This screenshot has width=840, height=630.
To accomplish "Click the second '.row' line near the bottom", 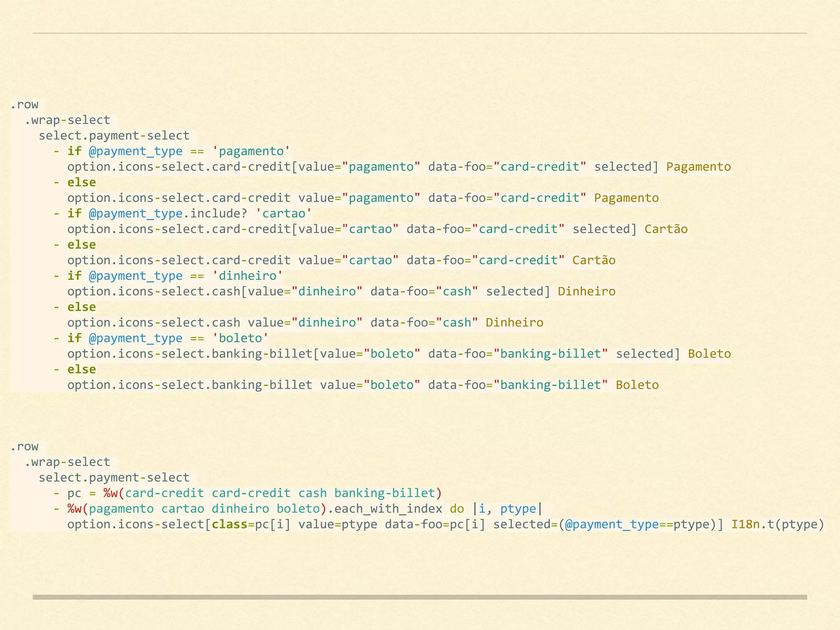I will [x=25, y=447].
